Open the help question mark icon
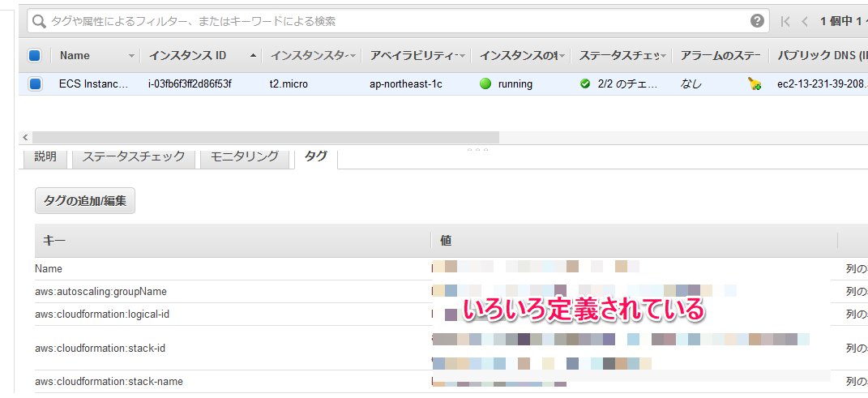The image size is (868, 398). pos(757,21)
